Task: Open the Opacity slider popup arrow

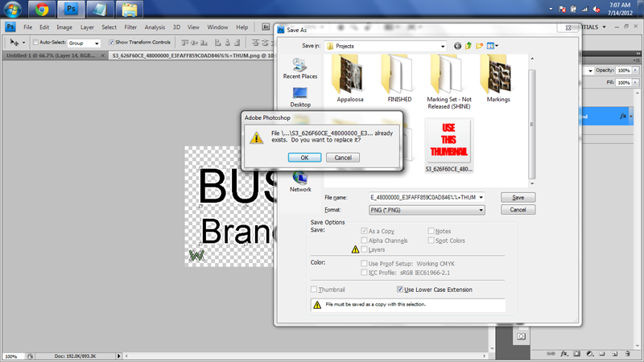Action: click(635, 70)
